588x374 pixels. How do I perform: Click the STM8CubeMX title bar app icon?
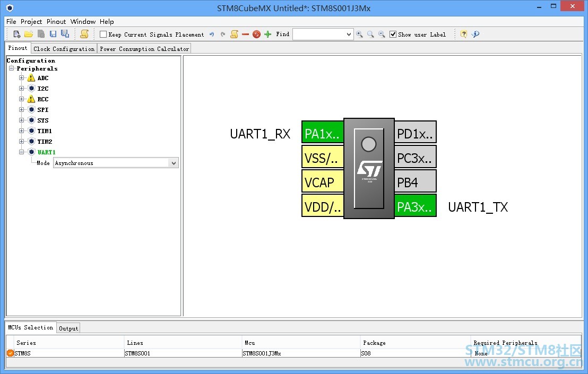tap(10, 8)
